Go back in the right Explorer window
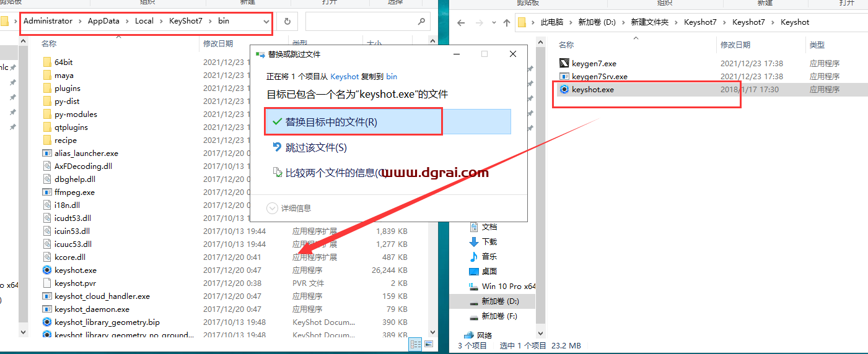868x354 pixels. [x=460, y=22]
